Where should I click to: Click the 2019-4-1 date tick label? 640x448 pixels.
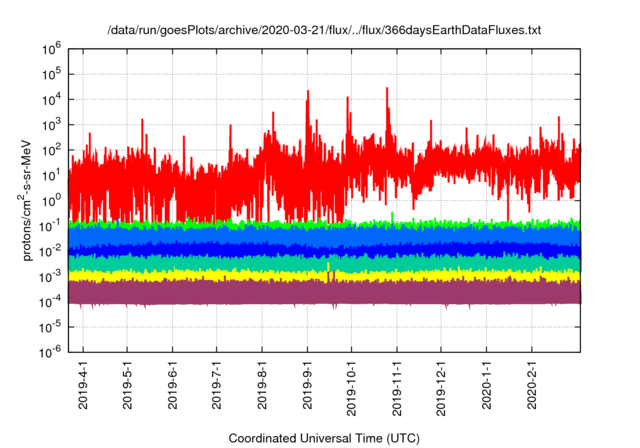83,385
